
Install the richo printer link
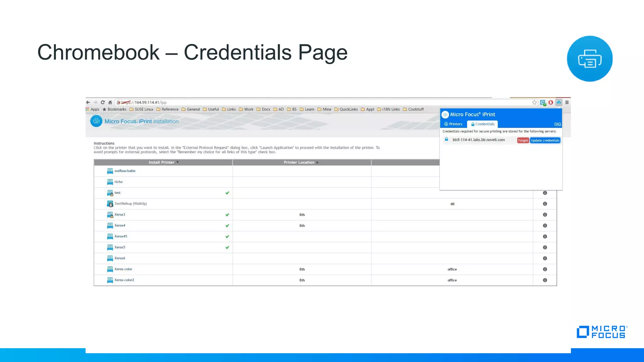click(119, 182)
